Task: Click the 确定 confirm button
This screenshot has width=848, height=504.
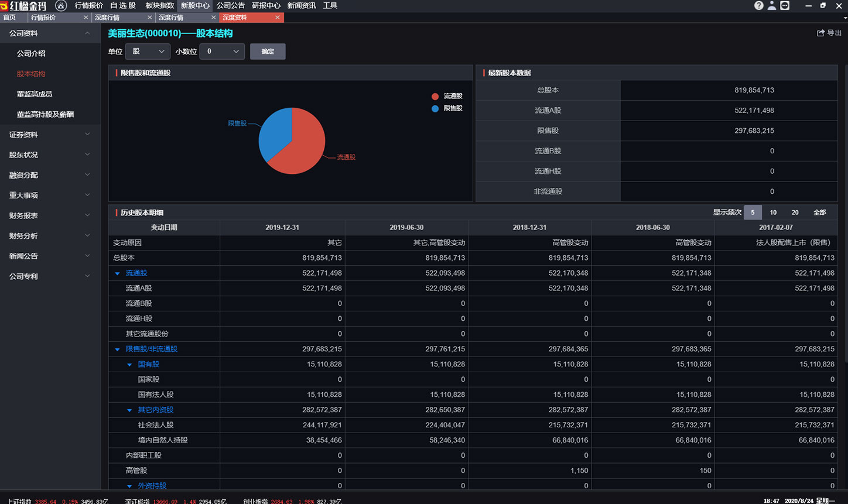Action: [x=268, y=52]
